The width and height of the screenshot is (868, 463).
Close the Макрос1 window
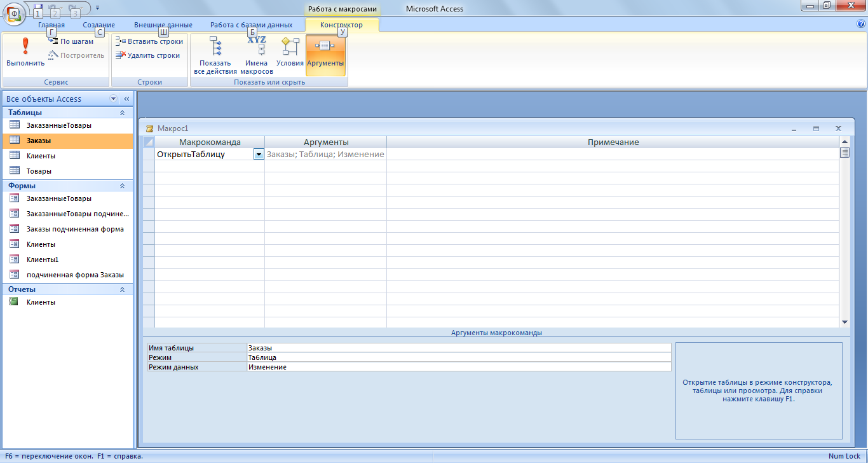[838, 128]
